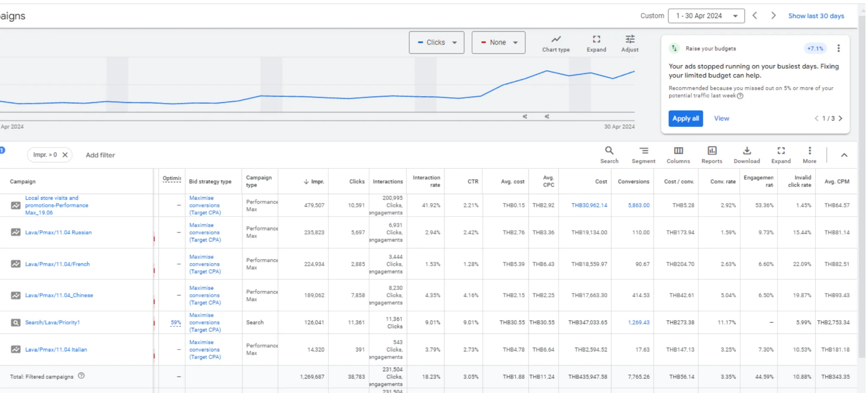The image size is (868, 393).
Task: Open the chart Adjust settings icon
Action: point(630,39)
